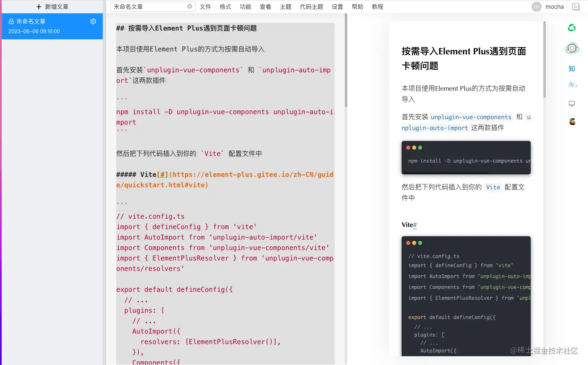
Task: Click the inline Vite code in the preview
Action: [x=493, y=187]
